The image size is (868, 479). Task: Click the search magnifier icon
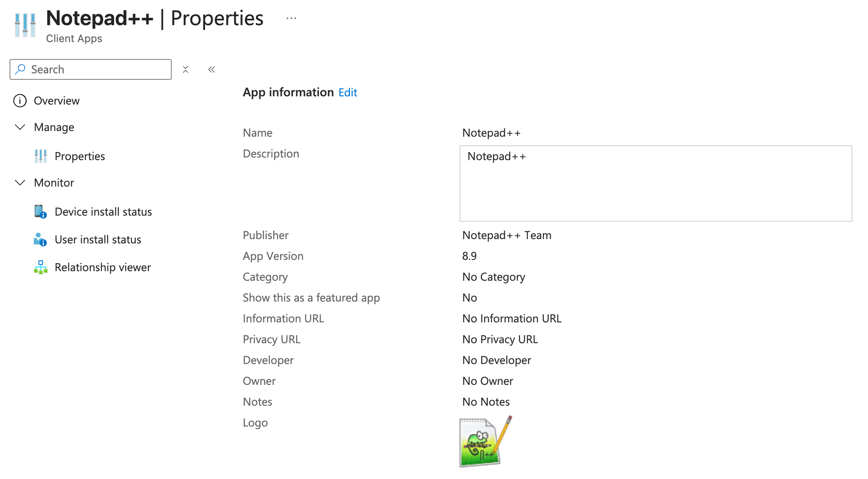pyautogui.click(x=20, y=69)
